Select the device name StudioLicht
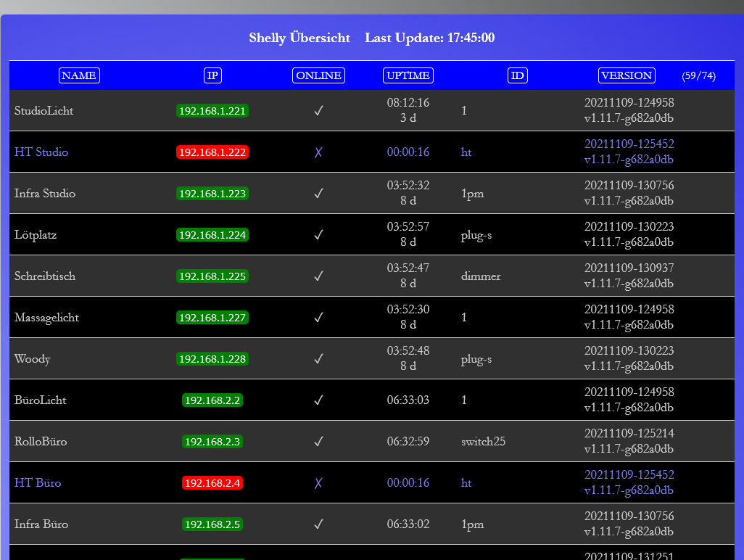Viewport: 744px width, 560px height. [x=44, y=110]
